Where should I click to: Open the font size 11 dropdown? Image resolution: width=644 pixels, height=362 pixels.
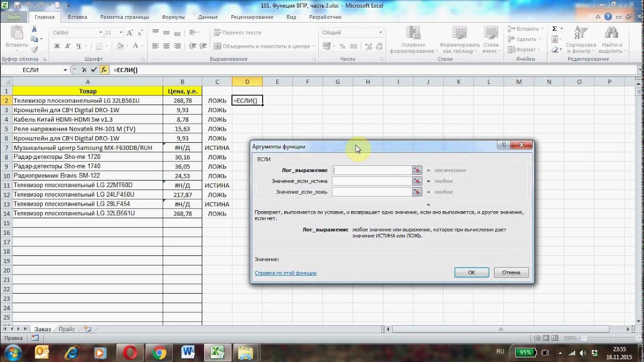pyautogui.click(x=121, y=33)
